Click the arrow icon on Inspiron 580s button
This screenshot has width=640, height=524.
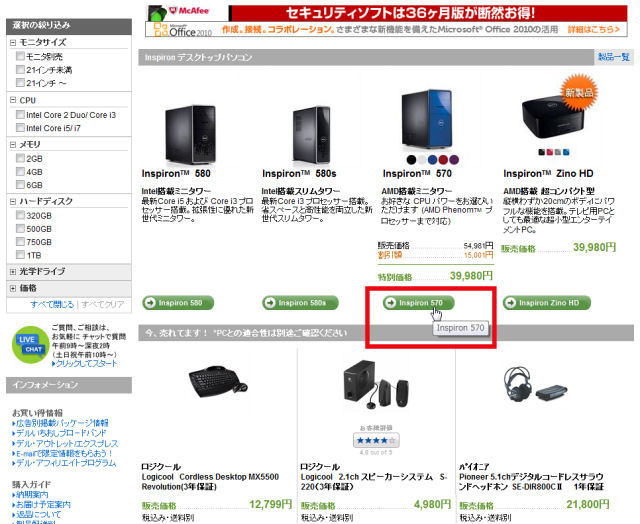coord(270,303)
